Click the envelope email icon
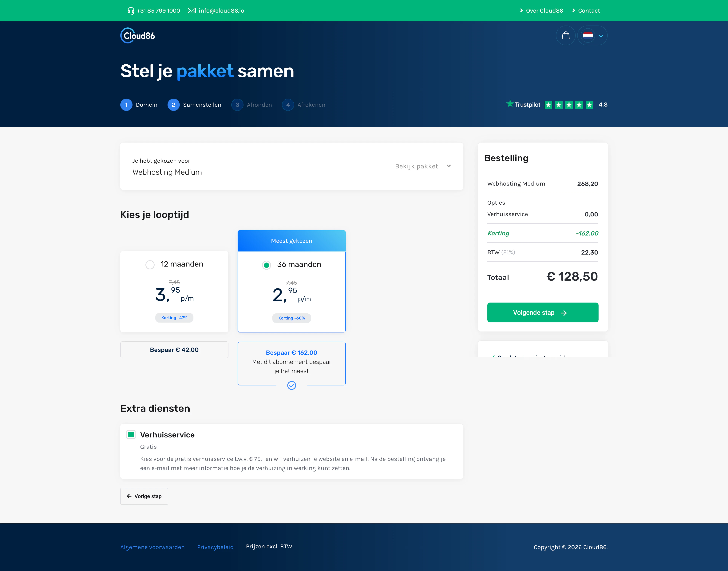 192,11
